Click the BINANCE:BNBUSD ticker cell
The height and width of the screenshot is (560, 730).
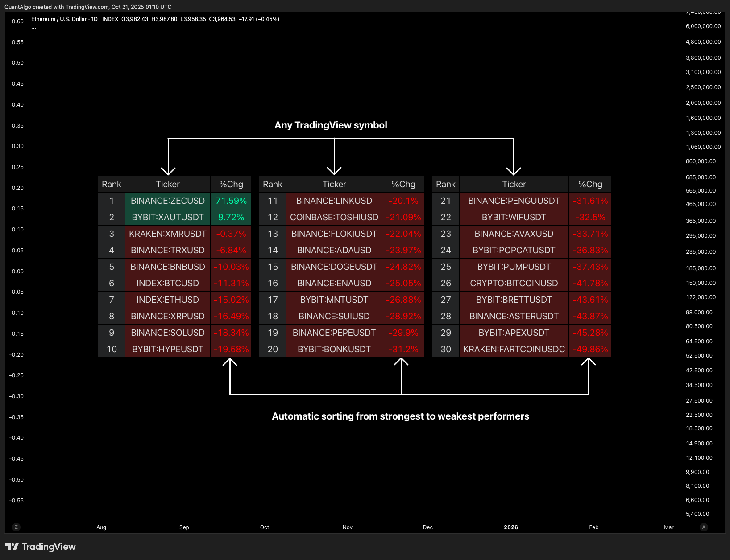168,267
